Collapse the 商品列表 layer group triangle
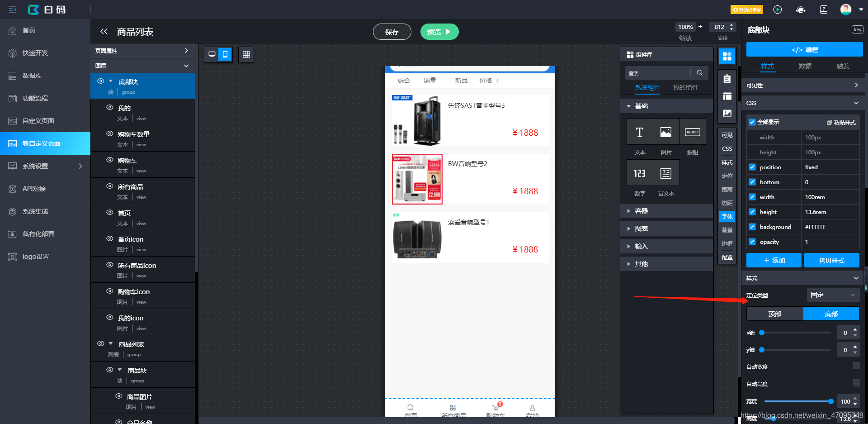This screenshot has height=424, width=868. tap(111, 343)
